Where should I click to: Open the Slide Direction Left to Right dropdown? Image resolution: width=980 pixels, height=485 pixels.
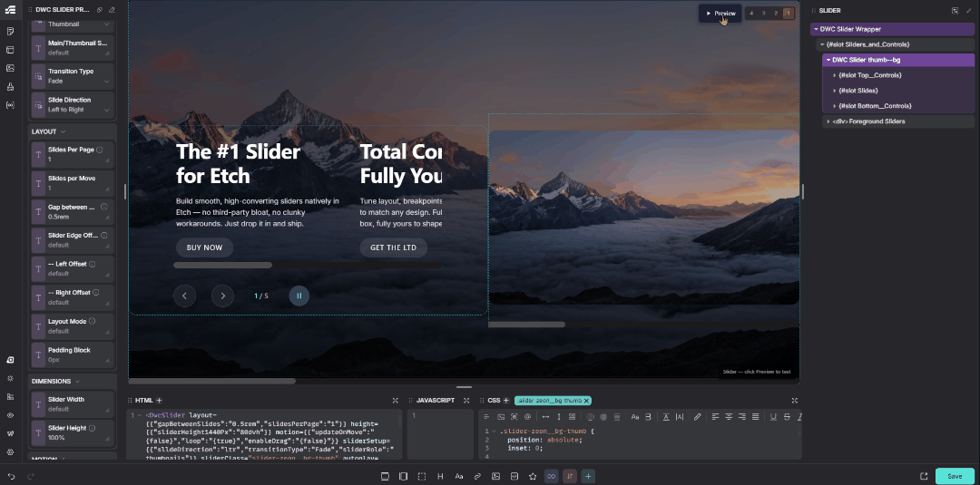point(73,104)
